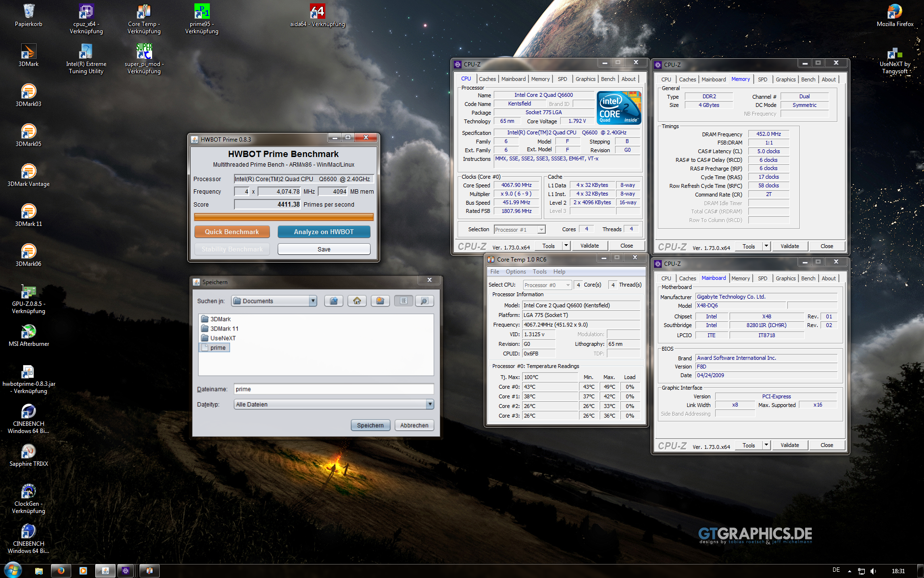Open the Firefox taskbar button
Image resolution: width=924 pixels, height=578 pixels.
(61, 571)
